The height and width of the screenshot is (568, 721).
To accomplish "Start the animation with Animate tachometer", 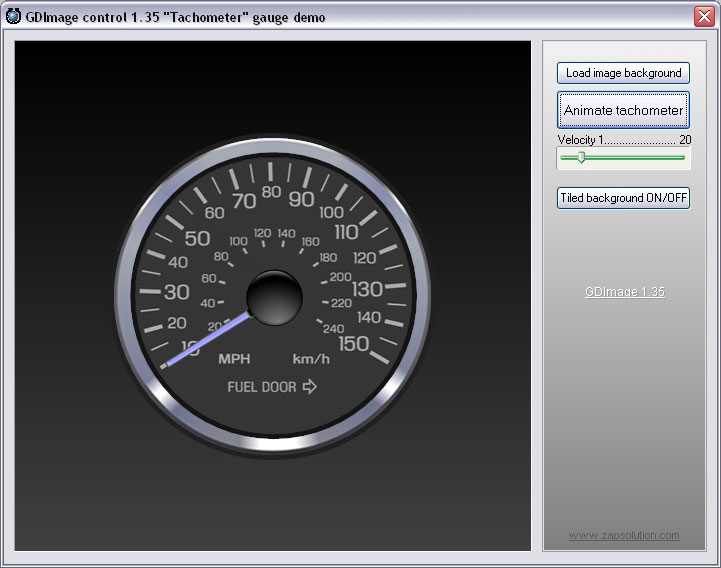I will (x=623, y=110).
